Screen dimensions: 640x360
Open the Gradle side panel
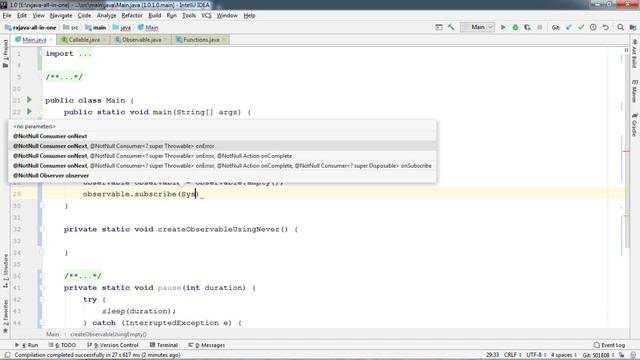pyautogui.click(x=634, y=124)
